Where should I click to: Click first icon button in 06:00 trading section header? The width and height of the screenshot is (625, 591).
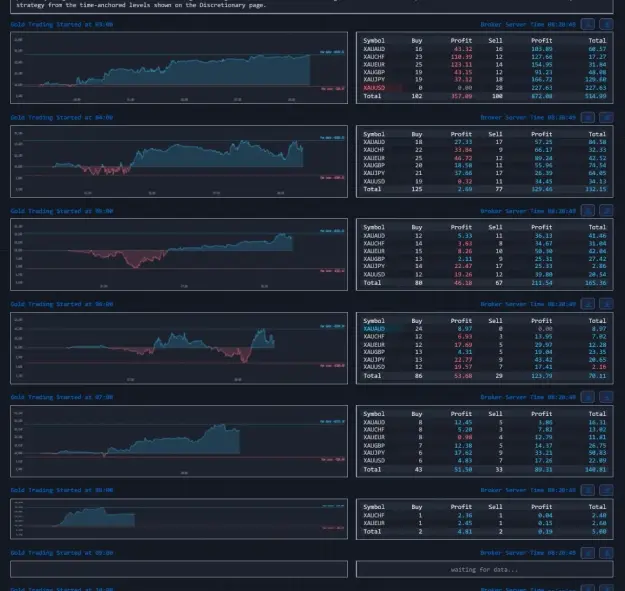point(588,304)
